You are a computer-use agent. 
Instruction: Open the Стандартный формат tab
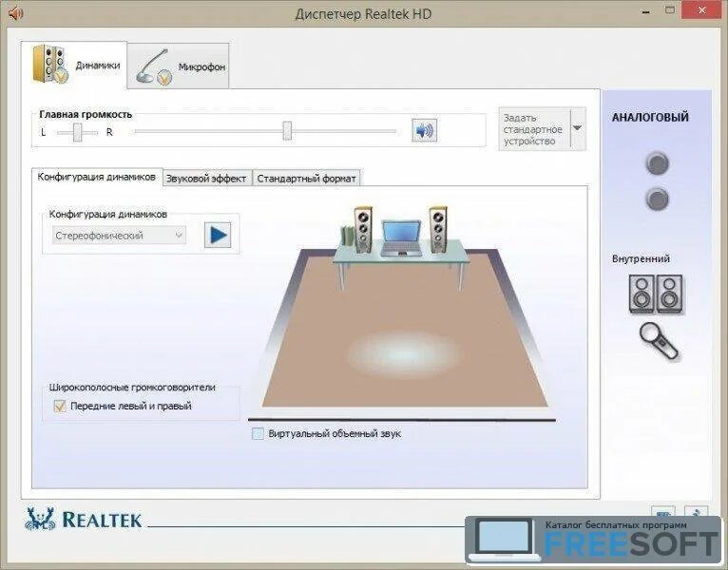point(306,179)
